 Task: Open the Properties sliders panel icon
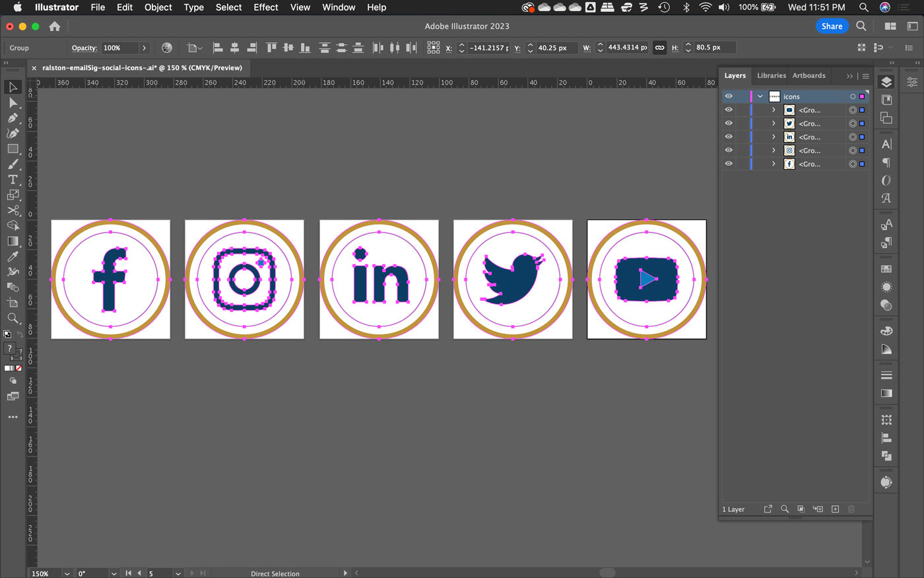point(912,82)
